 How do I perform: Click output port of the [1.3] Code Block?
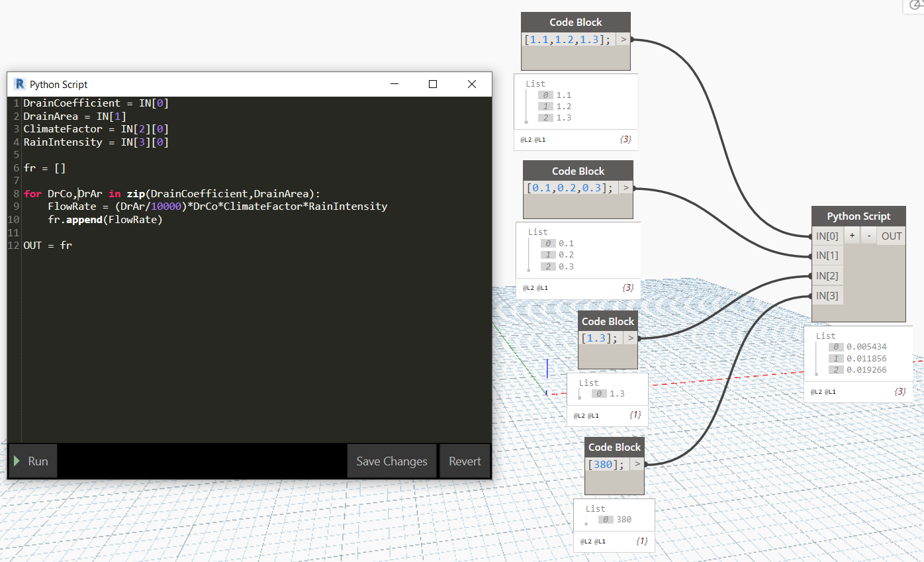631,338
